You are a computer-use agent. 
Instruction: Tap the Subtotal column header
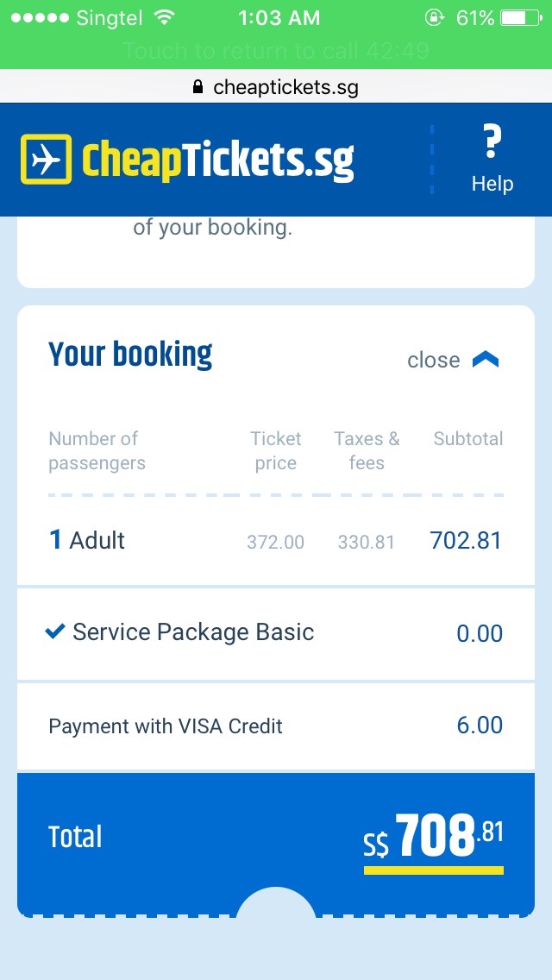[x=467, y=439]
